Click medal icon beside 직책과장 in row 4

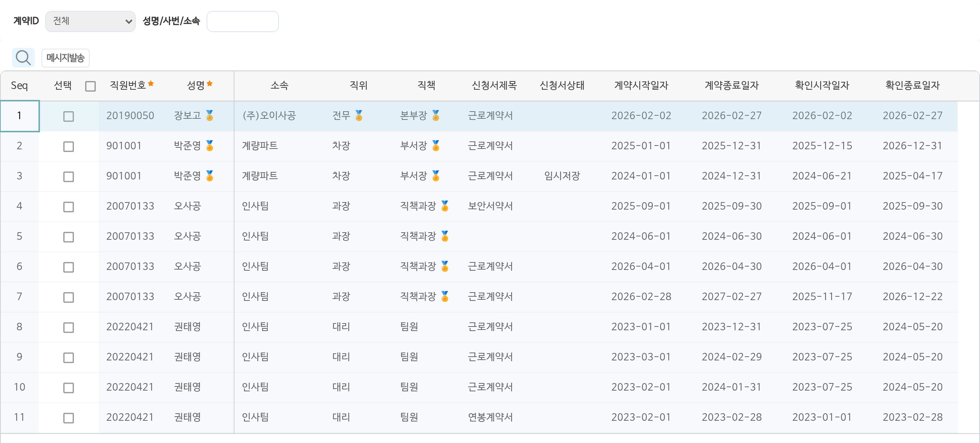(x=445, y=206)
